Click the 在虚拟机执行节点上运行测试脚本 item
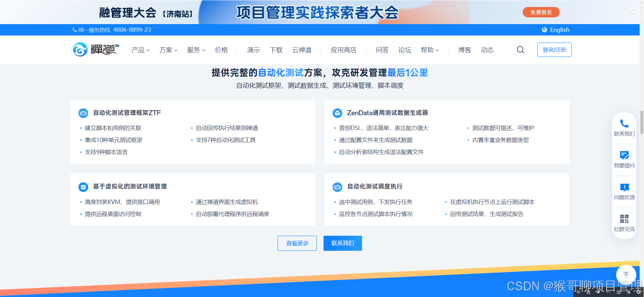Viewport: 644px width, 297px height. click(x=492, y=202)
